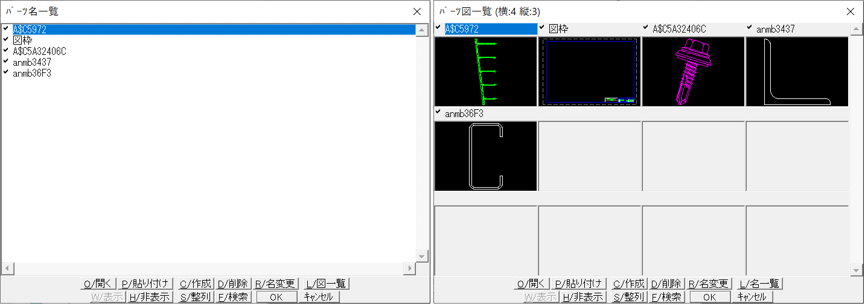The image size is (868, 306).
Task: Click R/名変更 in parts thumbnail window
Action: [709, 284]
